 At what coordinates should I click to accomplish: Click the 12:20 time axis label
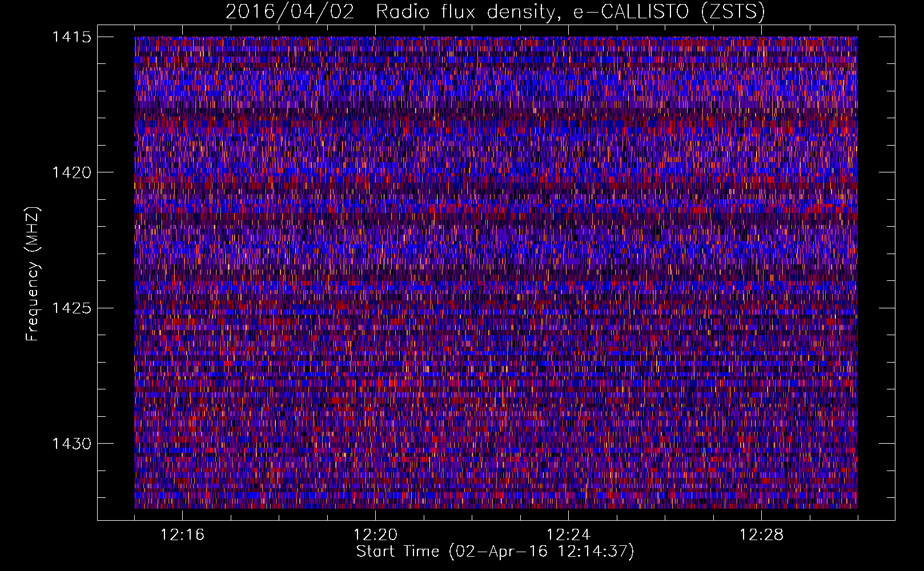[375, 535]
